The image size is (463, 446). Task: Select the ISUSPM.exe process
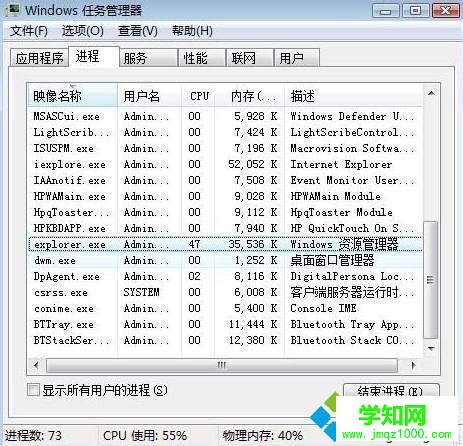pos(225,148)
